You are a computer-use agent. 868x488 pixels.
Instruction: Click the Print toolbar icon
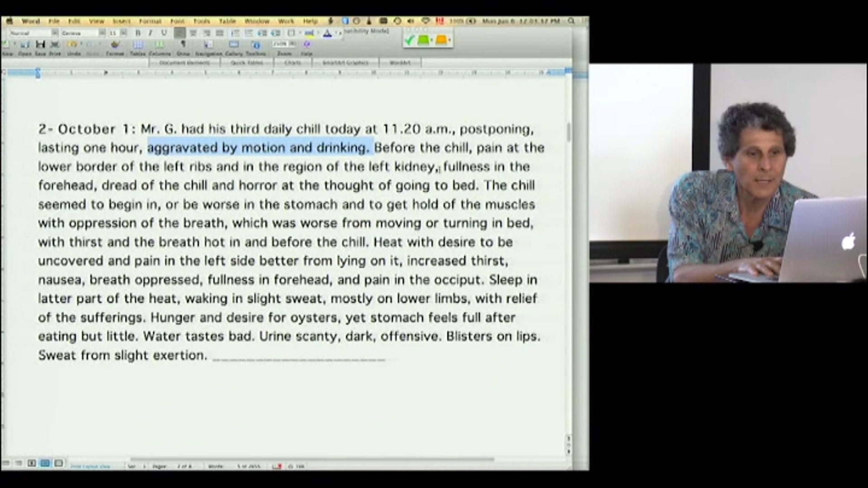click(x=55, y=44)
